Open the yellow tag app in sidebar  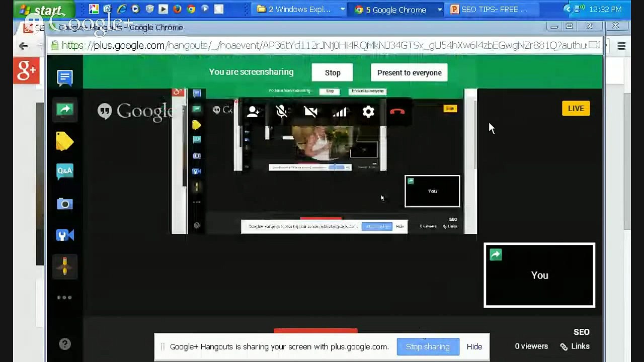[64, 141]
